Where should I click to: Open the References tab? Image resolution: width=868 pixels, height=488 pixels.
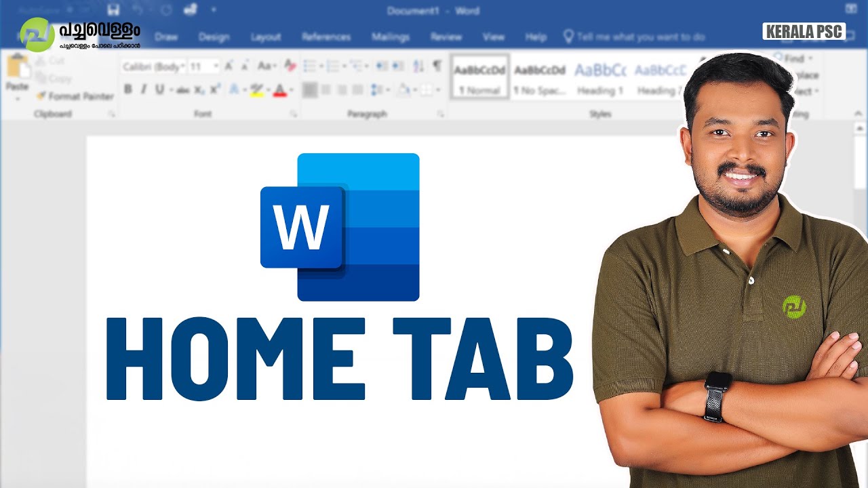(x=326, y=37)
